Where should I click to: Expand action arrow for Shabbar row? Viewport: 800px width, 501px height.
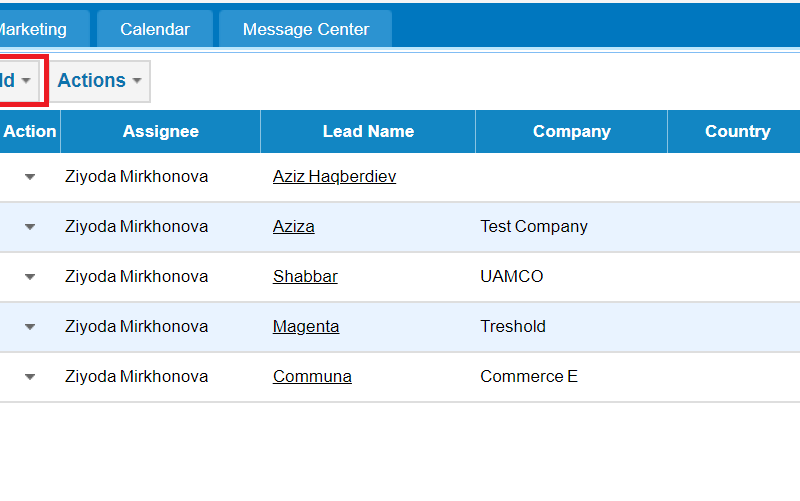(30, 277)
